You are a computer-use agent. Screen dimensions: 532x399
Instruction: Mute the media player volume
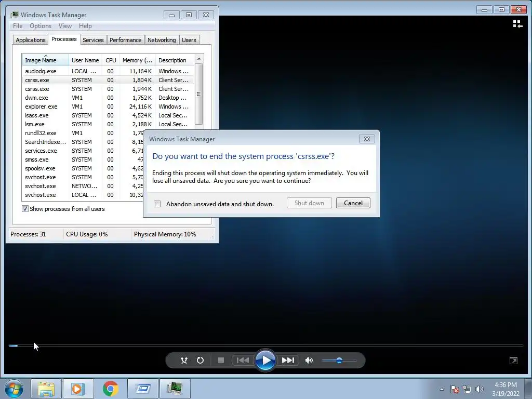pyautogui.click(x=309, y=360)
